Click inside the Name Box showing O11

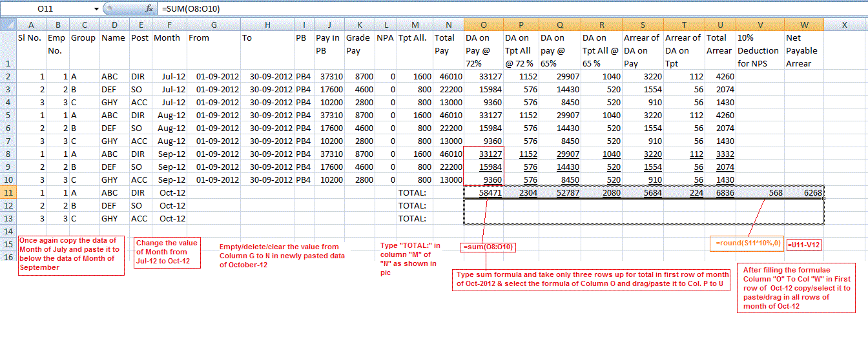pos(45,8)
